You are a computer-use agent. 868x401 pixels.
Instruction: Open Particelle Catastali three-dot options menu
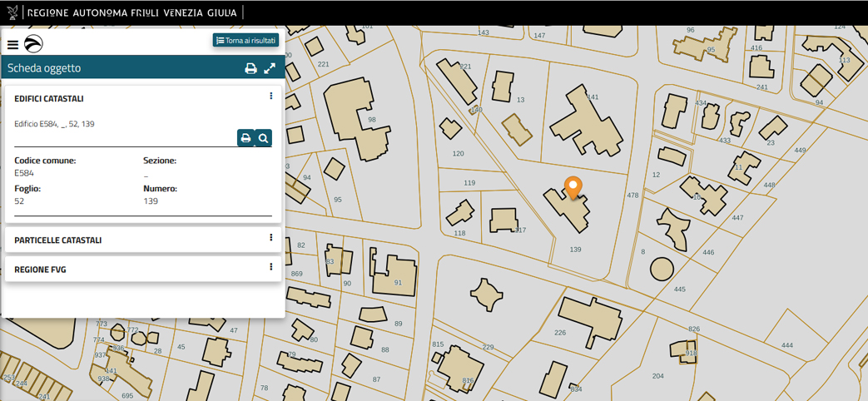coord(271,238)
